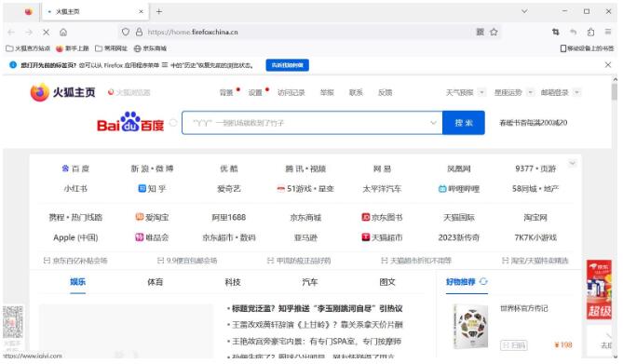Open the extensions puzzle icon
Screen dimensions: 623x364
[590, 32]
